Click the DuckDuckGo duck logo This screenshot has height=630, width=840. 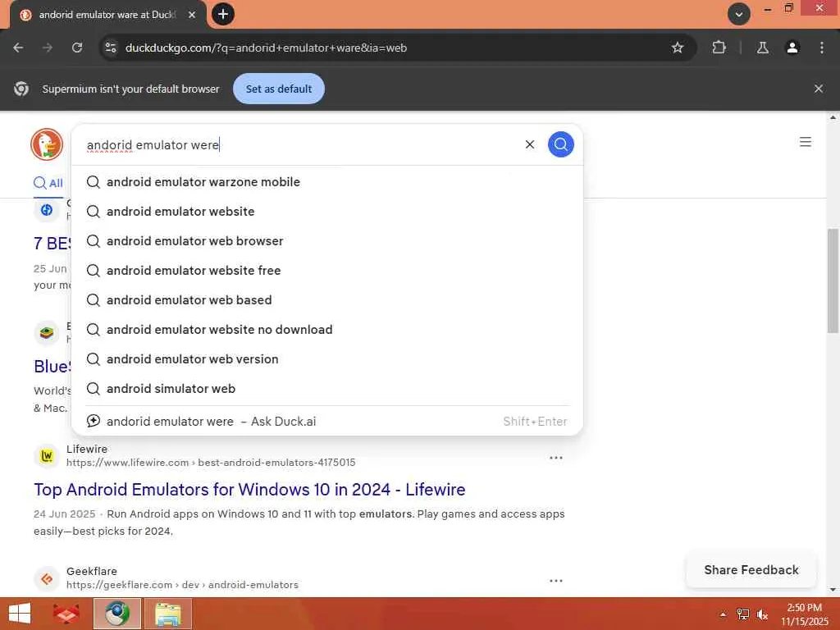tap(47, 144)
